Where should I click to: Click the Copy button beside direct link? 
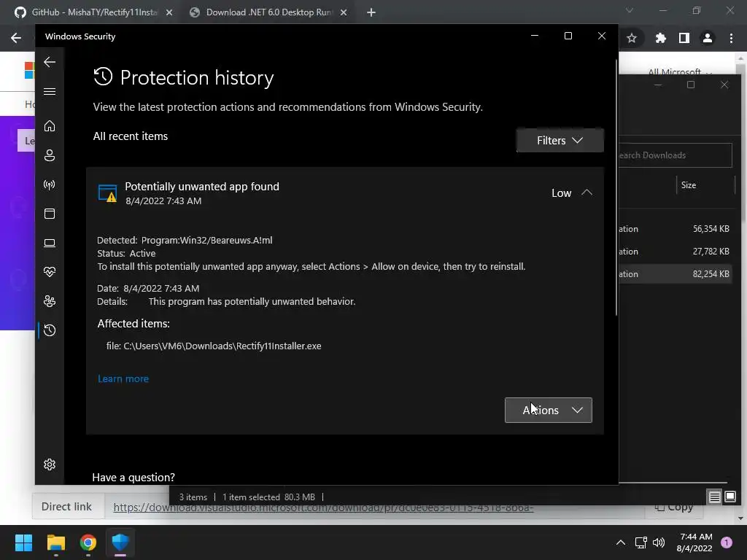point(673,507)
